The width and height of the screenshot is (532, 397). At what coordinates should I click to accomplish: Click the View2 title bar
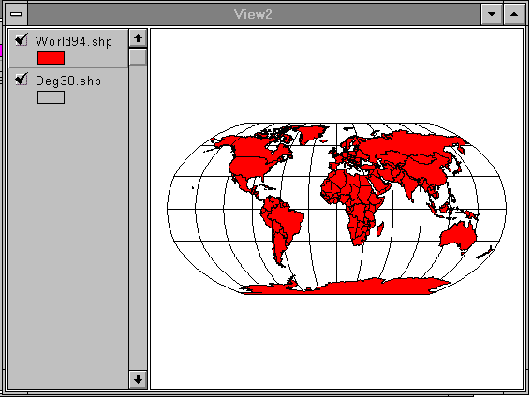coord(254,14)
